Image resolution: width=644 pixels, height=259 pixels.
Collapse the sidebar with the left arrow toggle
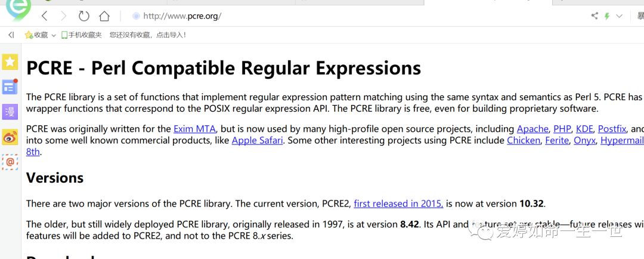[x=11, y=35]
